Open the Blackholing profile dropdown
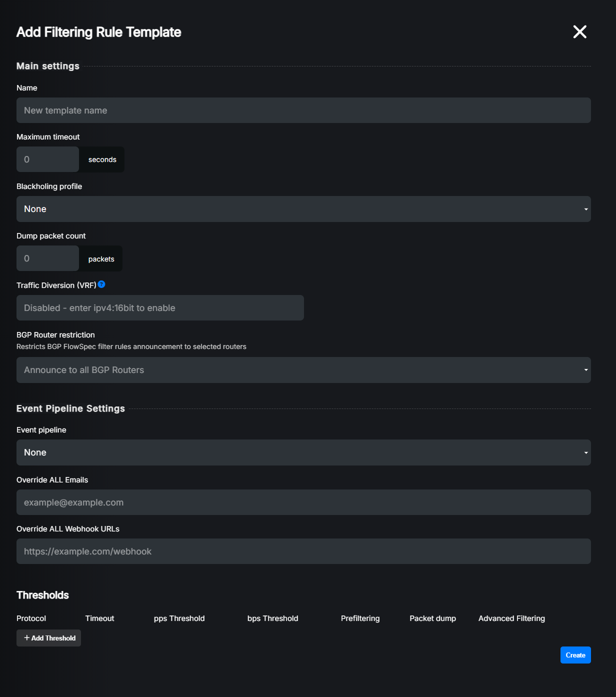 [x=303, y=209]
